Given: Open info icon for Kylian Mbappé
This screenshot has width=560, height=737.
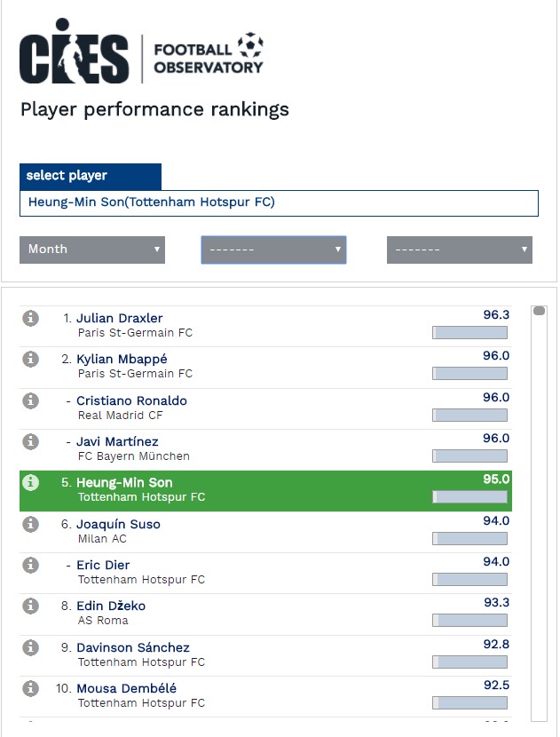Looking at the screenshot, I should [30, 359].
